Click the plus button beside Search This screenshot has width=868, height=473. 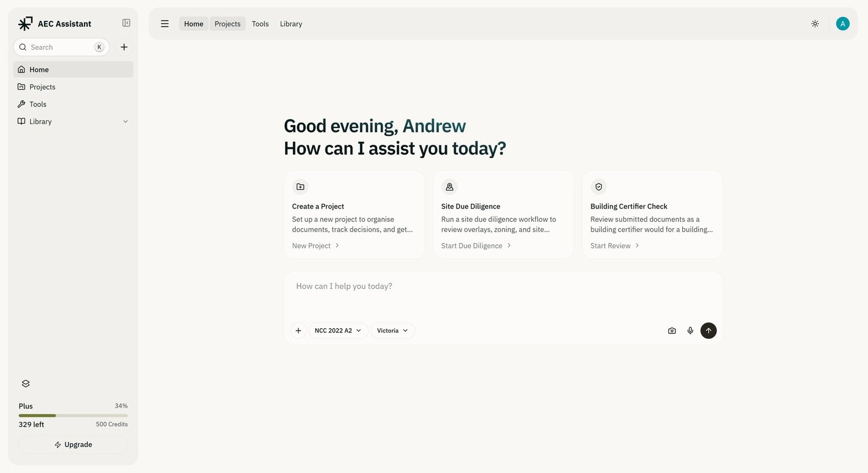(124, 47)
